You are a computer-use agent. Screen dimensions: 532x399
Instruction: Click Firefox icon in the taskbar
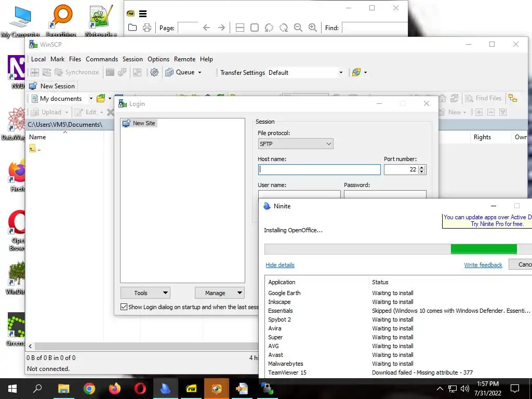point(115,389)
